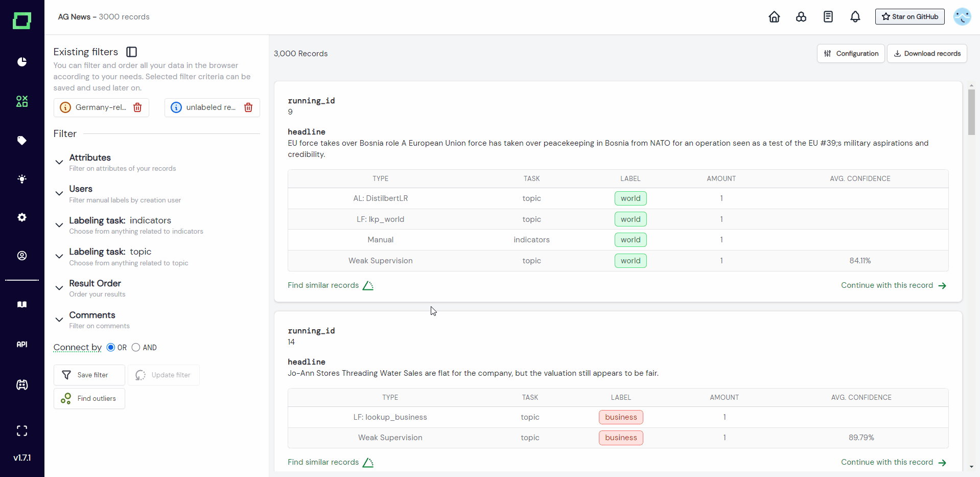The height and width of the screenshot is (477, 980).
Task: Expand the Users filter section
Action: point(59,193)
